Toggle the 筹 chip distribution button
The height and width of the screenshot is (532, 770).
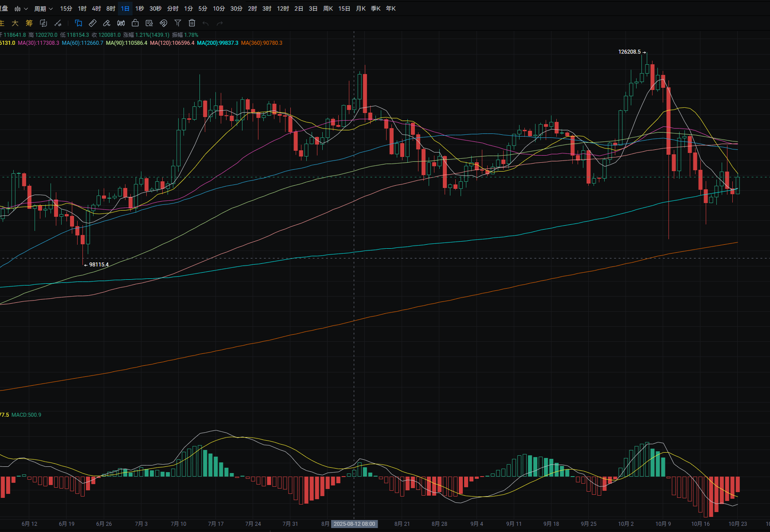29,23
